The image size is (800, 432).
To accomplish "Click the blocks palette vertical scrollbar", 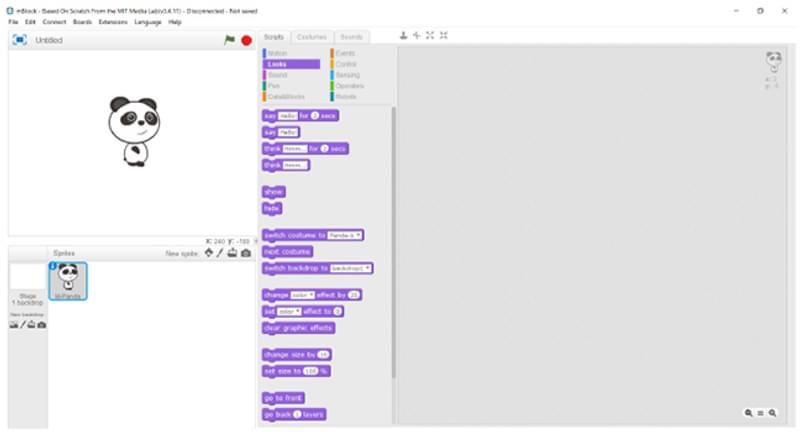I will coord(393,243).
